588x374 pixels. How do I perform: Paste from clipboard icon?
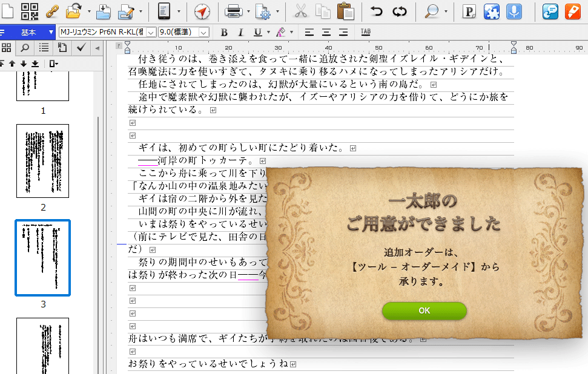345,11
